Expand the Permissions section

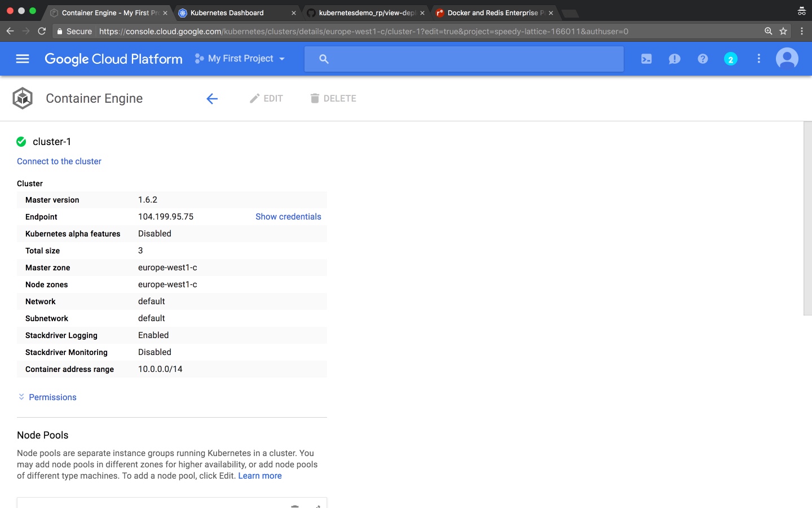(47, 397)
